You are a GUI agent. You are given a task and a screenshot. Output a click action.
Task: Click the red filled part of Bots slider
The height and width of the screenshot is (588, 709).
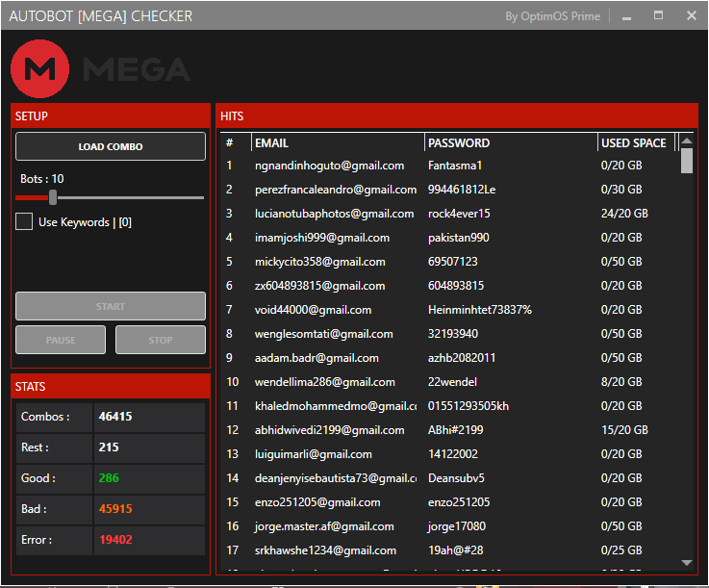(x=32, y=197)
